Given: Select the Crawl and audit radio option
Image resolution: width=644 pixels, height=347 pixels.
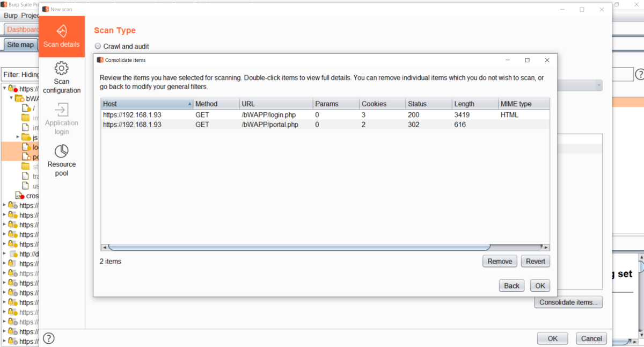Looking at the screenshot, I should [x=98, y=47].
